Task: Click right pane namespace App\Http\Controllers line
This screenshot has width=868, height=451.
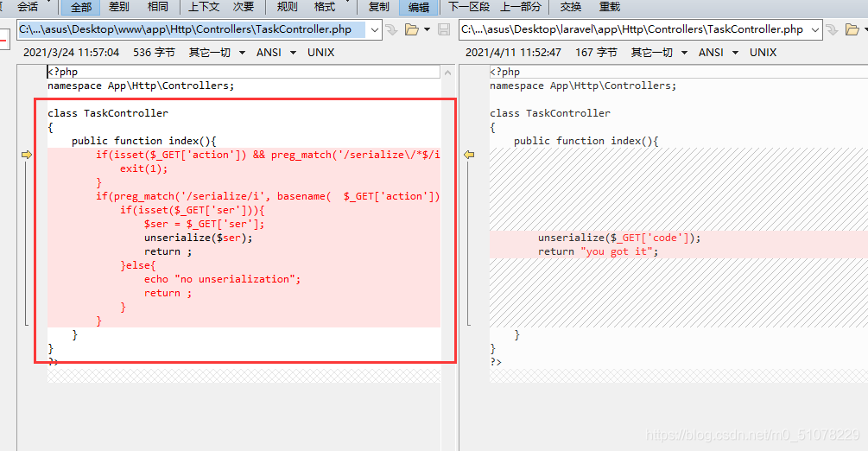Action: click(x=583, y=86)
